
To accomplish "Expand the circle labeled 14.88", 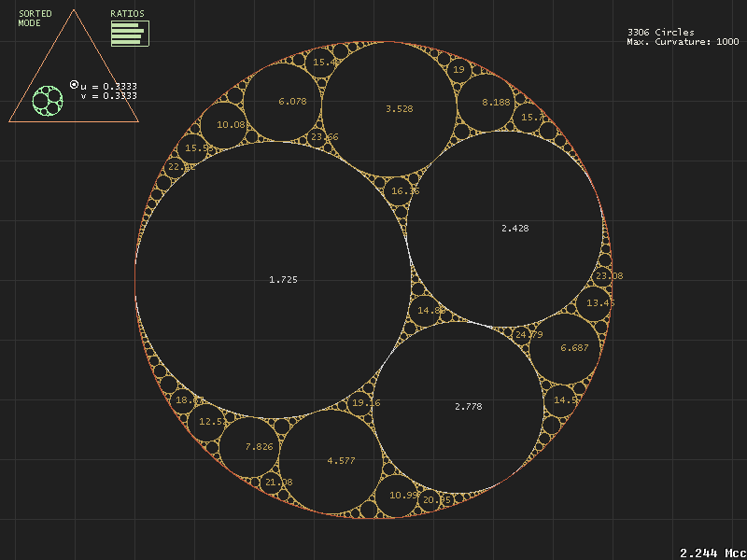I will 430,308.
